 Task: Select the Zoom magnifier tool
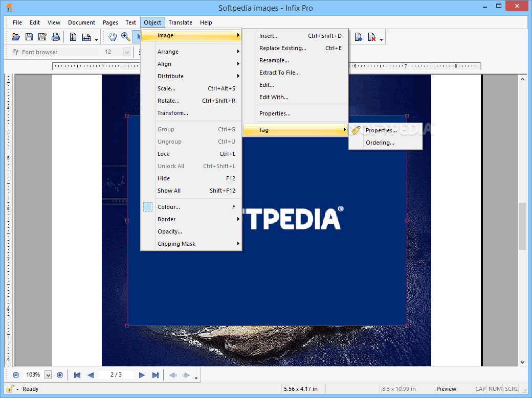click(126, 37)
